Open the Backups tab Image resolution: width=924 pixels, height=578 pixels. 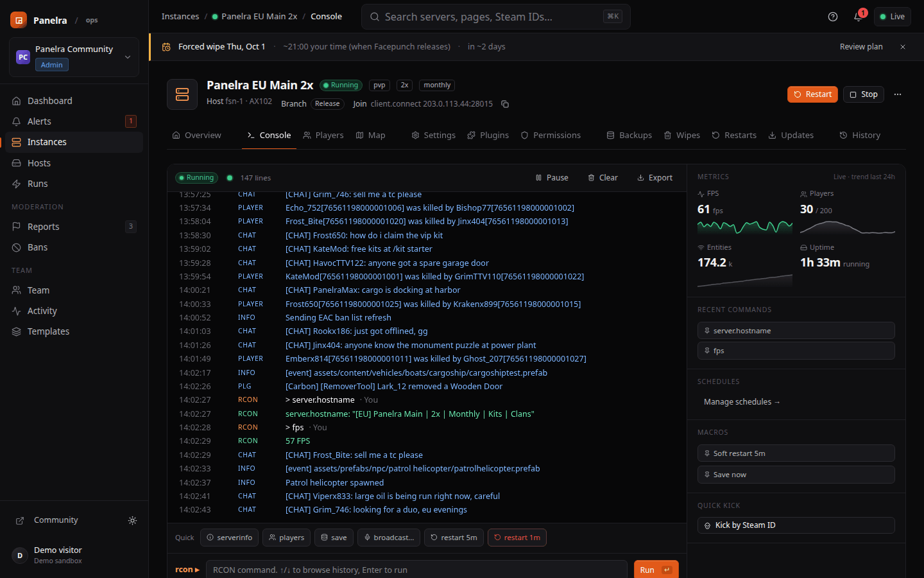(629, 136)
